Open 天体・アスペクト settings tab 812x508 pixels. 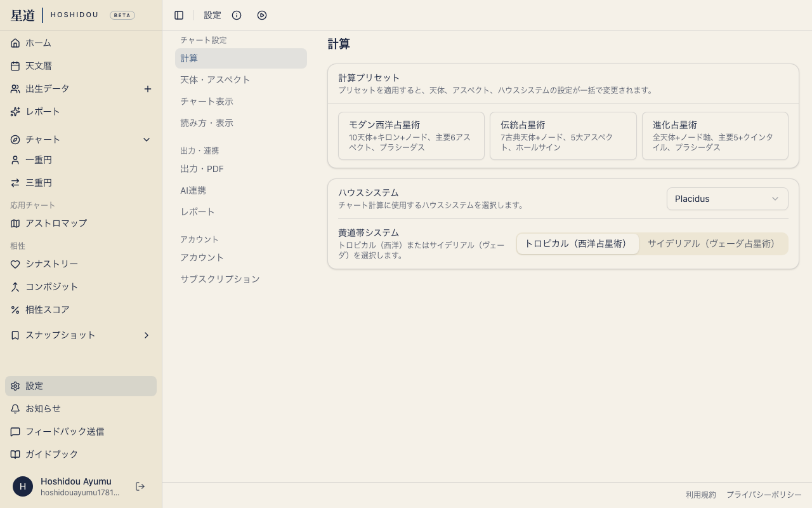[241, 80]
